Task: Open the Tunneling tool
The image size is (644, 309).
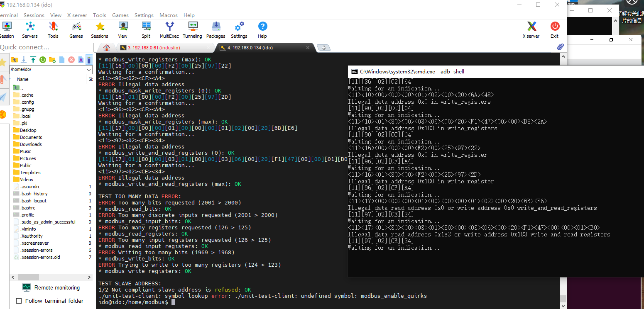Action: [x=192, y=30]
